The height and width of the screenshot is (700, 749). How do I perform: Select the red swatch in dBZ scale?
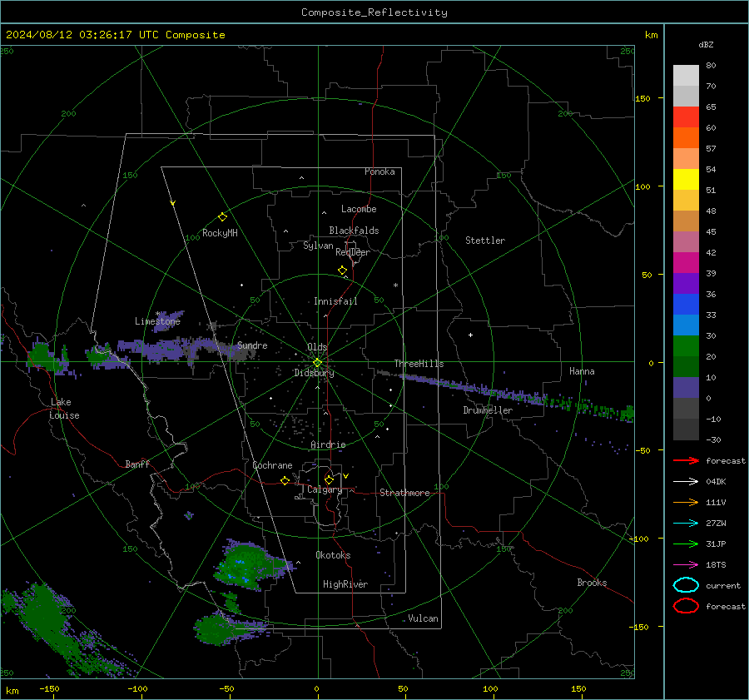(686, 117)
